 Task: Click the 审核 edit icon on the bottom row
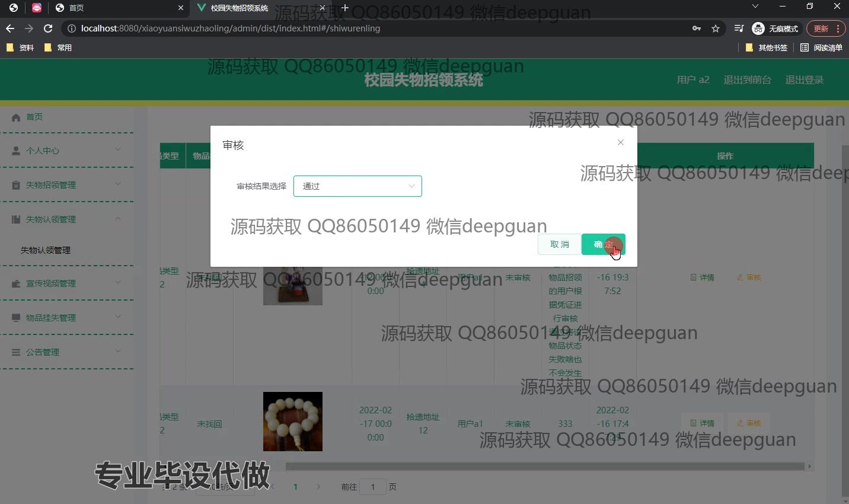click(739, 423)
